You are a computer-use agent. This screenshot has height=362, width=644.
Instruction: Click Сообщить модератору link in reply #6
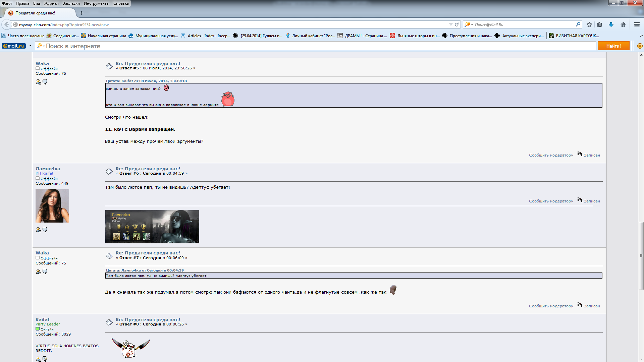coord(551,201)
